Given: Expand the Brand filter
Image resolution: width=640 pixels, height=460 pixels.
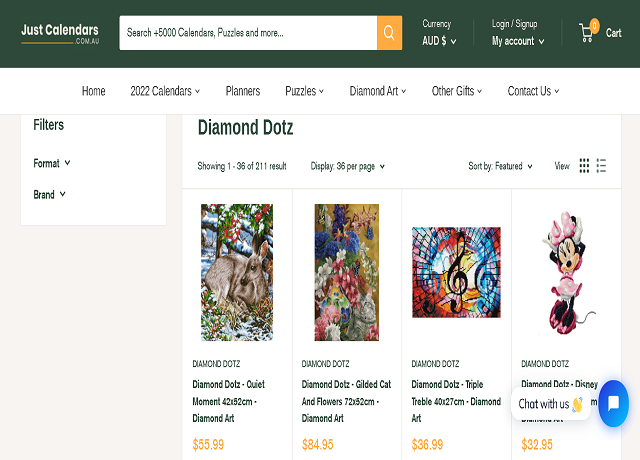Looking at the screenshot, I should [x=49, y=194].
